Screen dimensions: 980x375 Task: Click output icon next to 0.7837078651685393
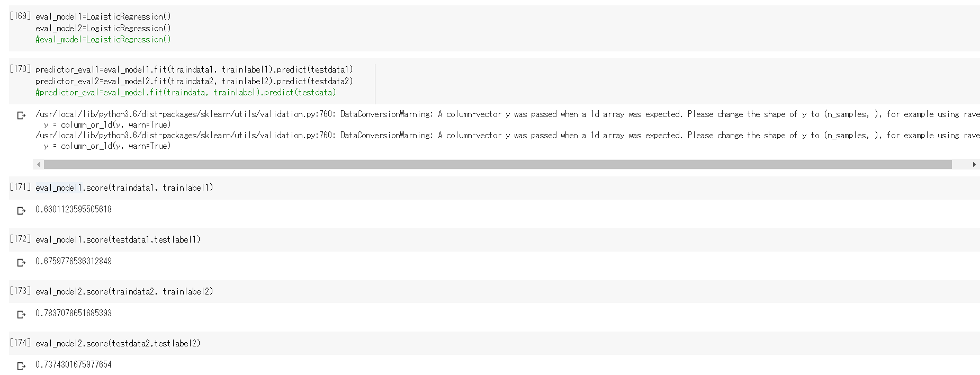click(x=21, y=315)
